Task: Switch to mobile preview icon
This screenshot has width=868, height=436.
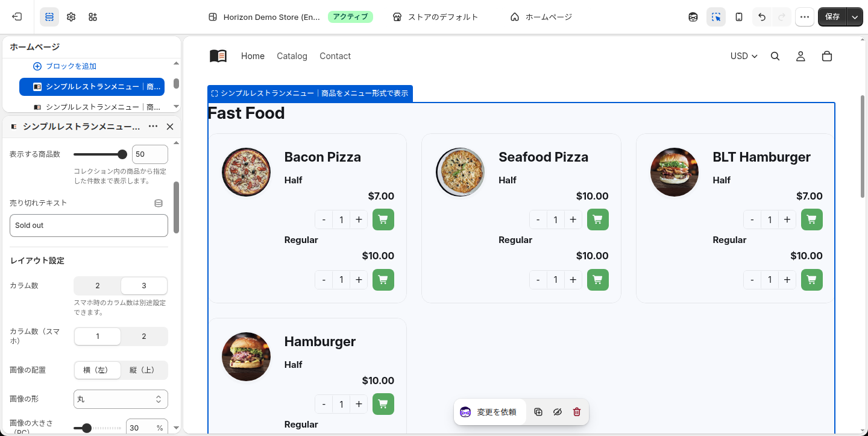Action: click(739, 17)
